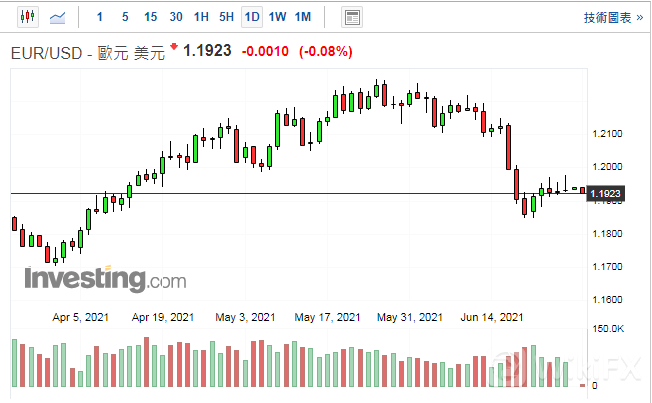Image resolution: width=652 pixels, height=403 pixels.
Task: Set chart interval to 1W
Action: click(x=277, y=17)
